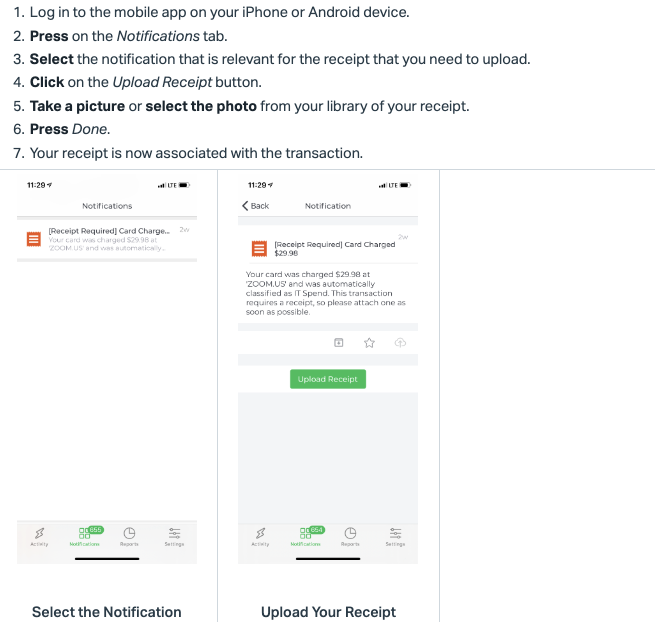Go back using the Back chevron
Screen dimensions: 655x622
coord(255,206)
